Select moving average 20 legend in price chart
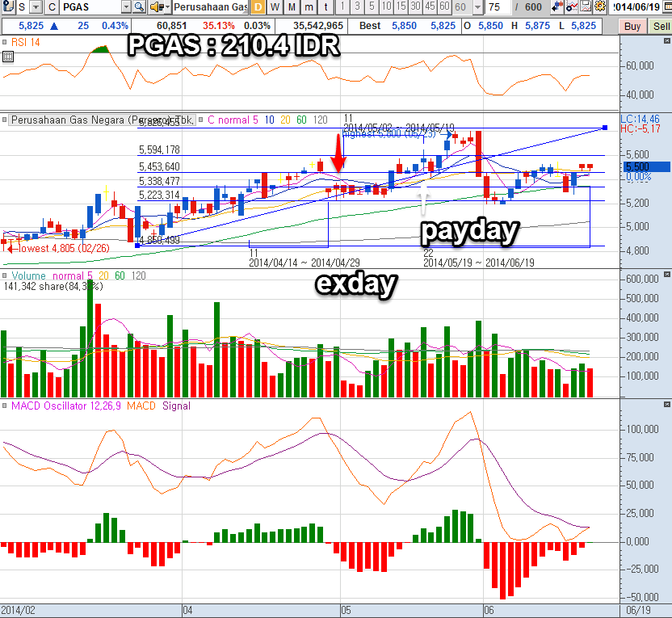672x618 pixels. [x=285, y=120]
